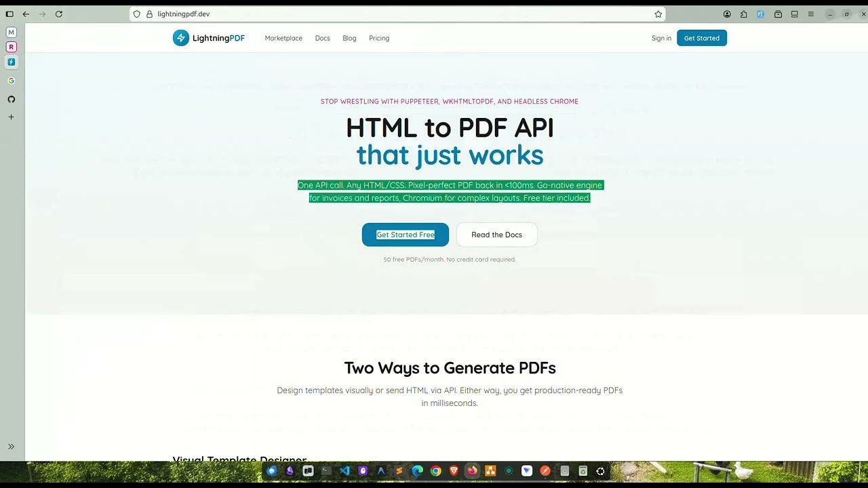Reload the current page
The width and height of the screenshot is (868, 488).
coord(59,14)
